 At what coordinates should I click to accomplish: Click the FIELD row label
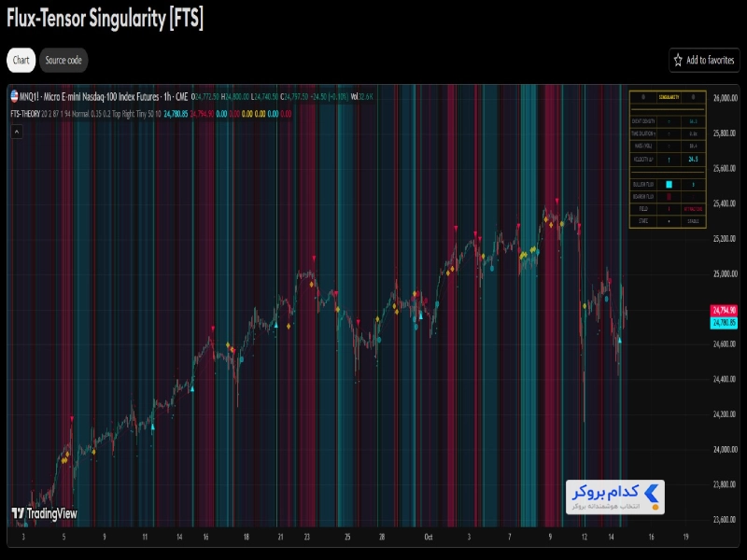pyautogui.click(x=643, y=209)
